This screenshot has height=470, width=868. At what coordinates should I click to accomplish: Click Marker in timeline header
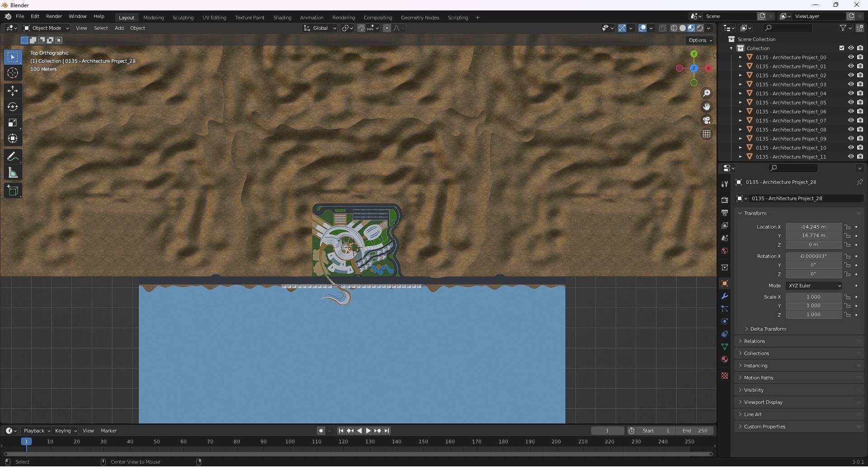[x=108, y=431]
